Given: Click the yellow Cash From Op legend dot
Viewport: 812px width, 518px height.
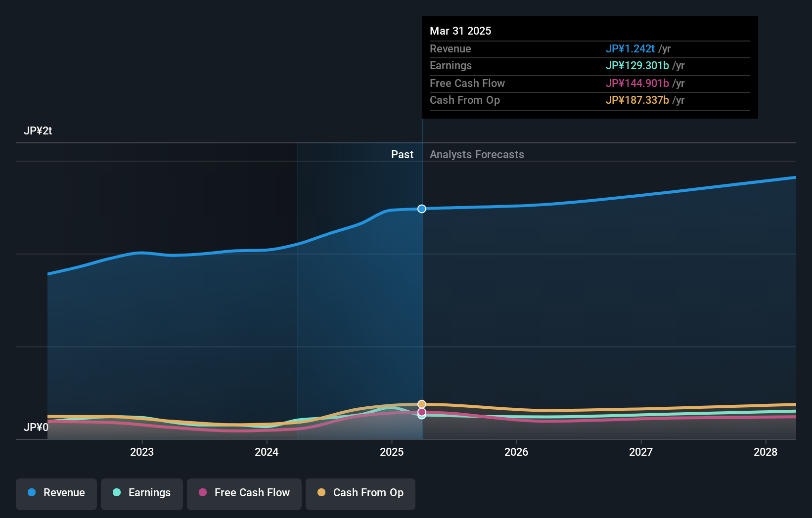Looking at the screenshot, I should tap(321, 493).
